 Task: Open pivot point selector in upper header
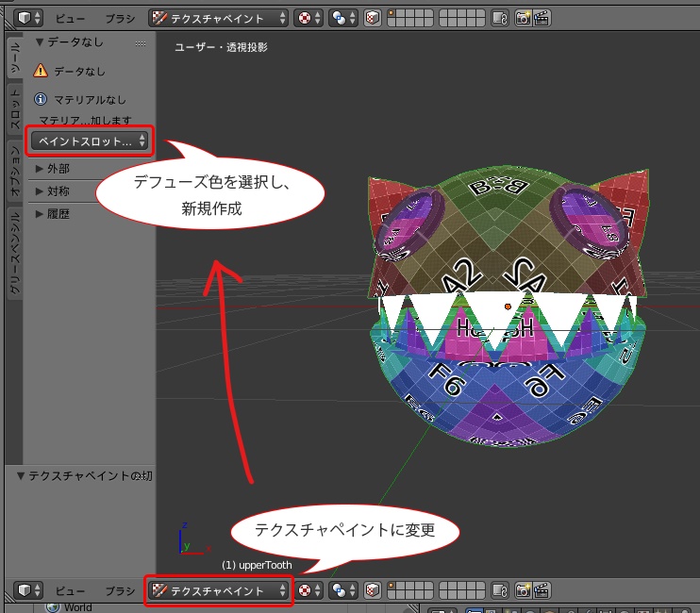(x=342, y=18)
